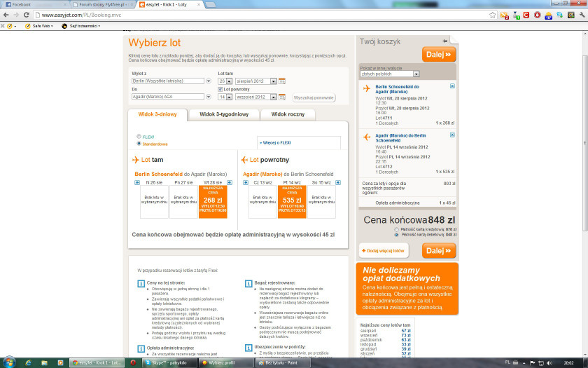This screenshot has height=368, width=588.
Task: Click the destination airport Agadir field
Action: click(167, 97)
